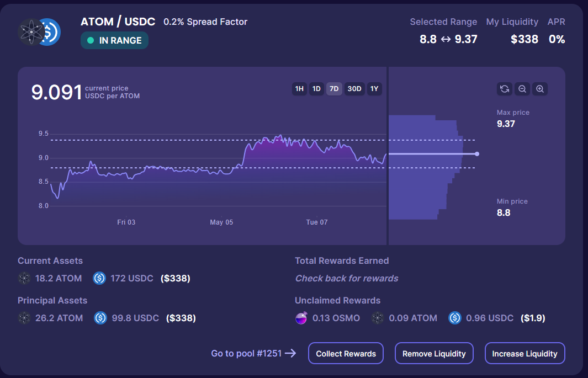588x378 pixels.
Task: Show the 1Y price history
Action: 374,89
